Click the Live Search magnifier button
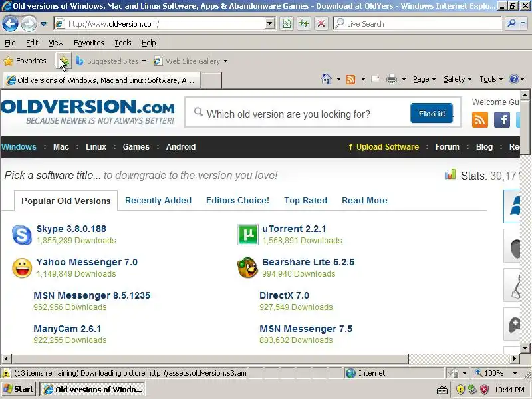 [511, 23]
